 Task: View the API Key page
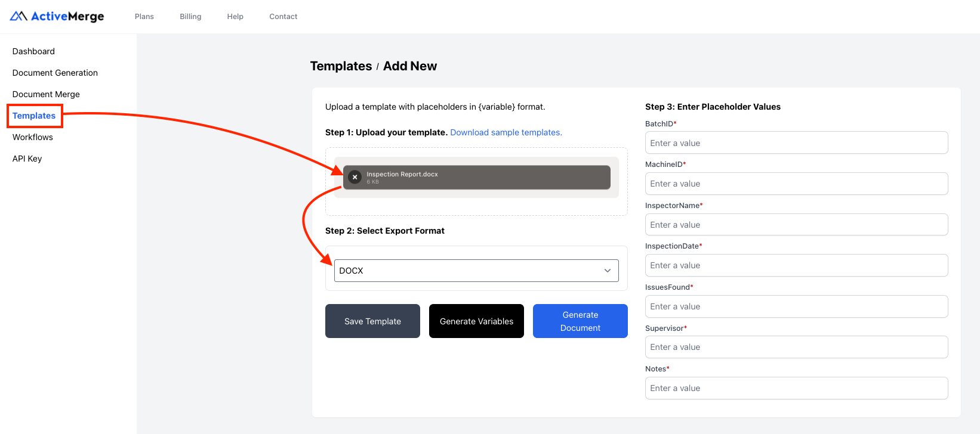(x=27, y=158)
